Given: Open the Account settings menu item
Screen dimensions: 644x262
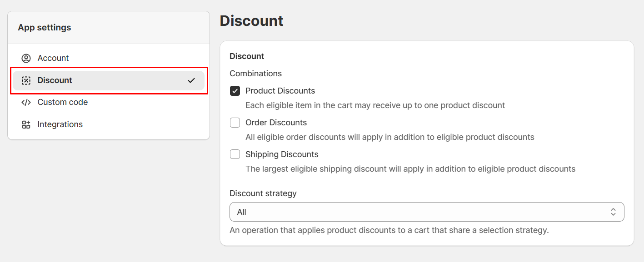Looking at the screenshot, I should [x=53, y=58].
